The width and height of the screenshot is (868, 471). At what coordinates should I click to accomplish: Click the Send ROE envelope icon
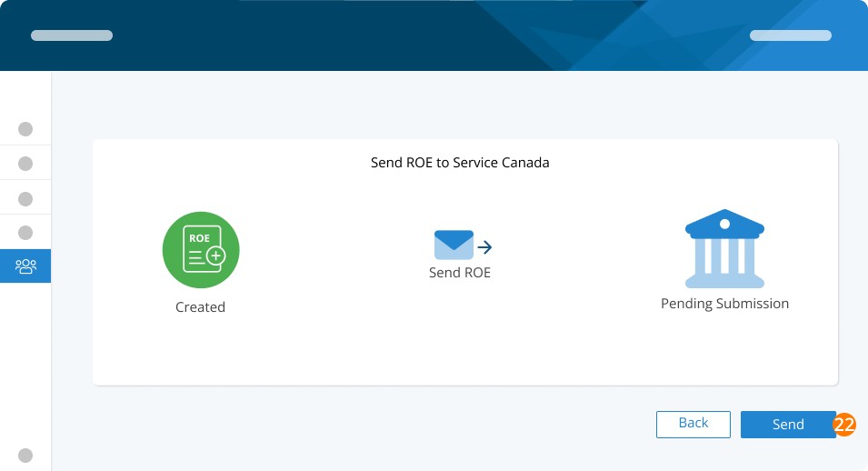[463, 245]
